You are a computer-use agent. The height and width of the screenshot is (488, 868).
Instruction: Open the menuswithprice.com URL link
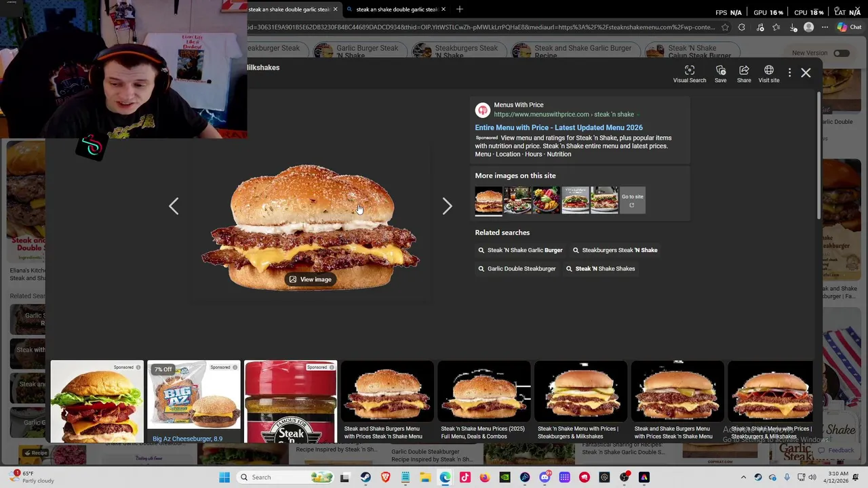tap(564, 115)
